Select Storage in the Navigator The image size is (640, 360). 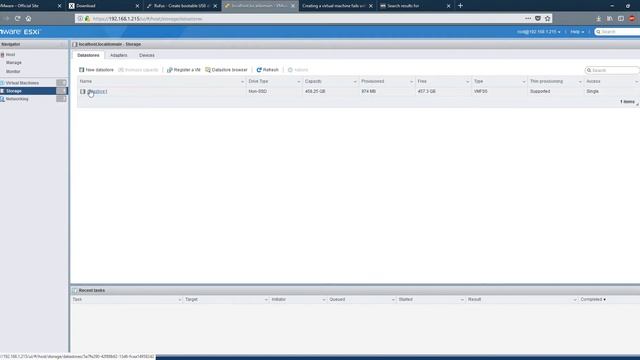[x=14, y=91]
